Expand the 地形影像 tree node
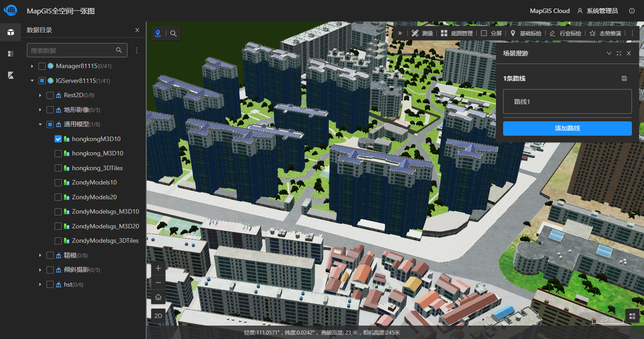Image resolution: width=644 pixels, height=339 pixels. point(40,110)
